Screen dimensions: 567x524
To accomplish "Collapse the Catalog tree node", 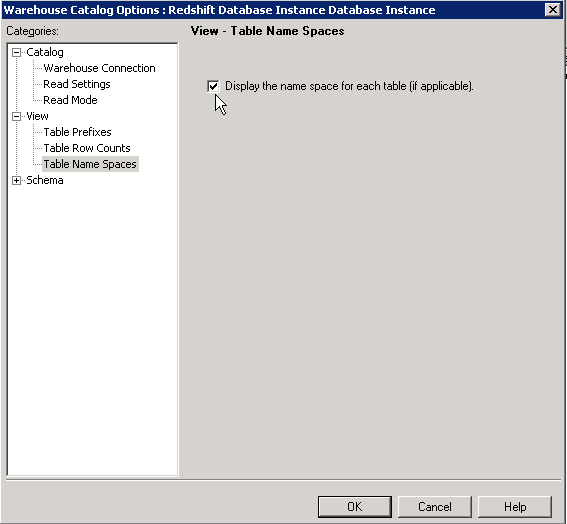I will pyautogui.click(x=16, y=52).
